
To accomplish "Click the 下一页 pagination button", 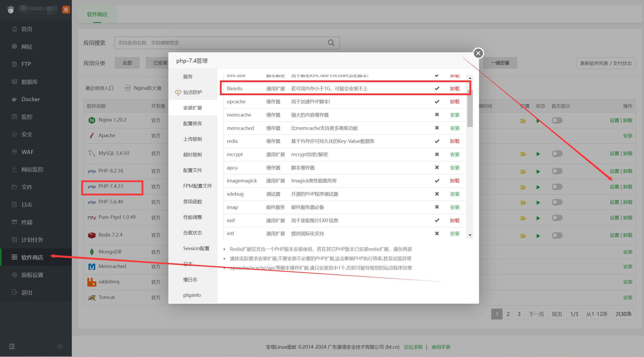I will click(536, 314).
